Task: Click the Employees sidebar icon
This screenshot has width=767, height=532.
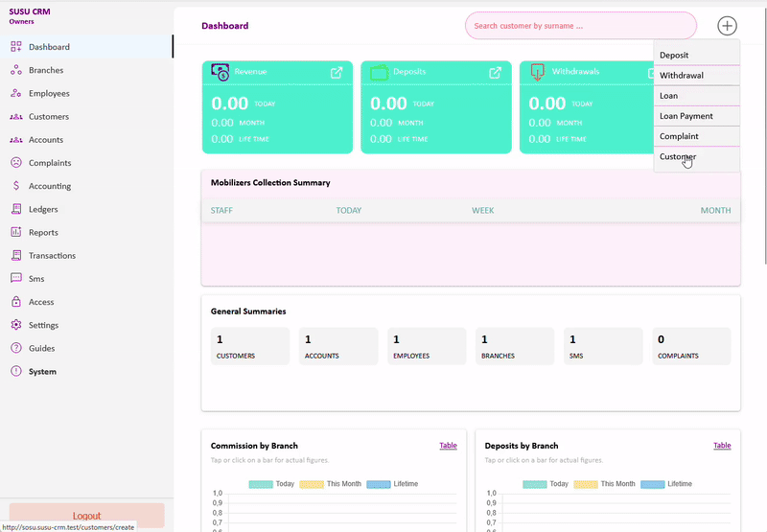Action: (15, 93)
